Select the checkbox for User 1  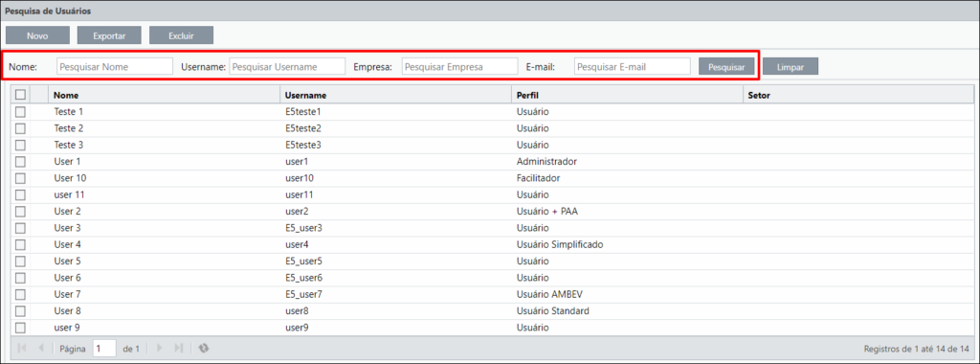21,161
